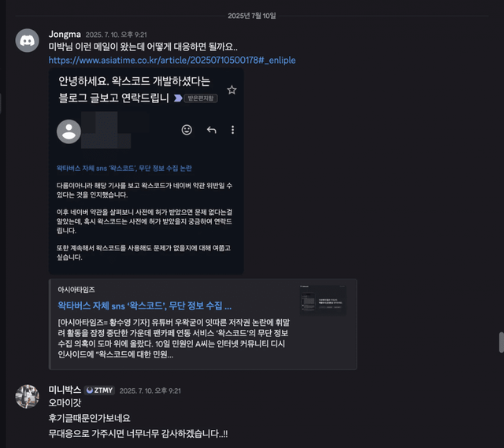This screenshot has width=504, height=448.
Task: Click the 미니박스 username
Action: [x=65, y=390]
